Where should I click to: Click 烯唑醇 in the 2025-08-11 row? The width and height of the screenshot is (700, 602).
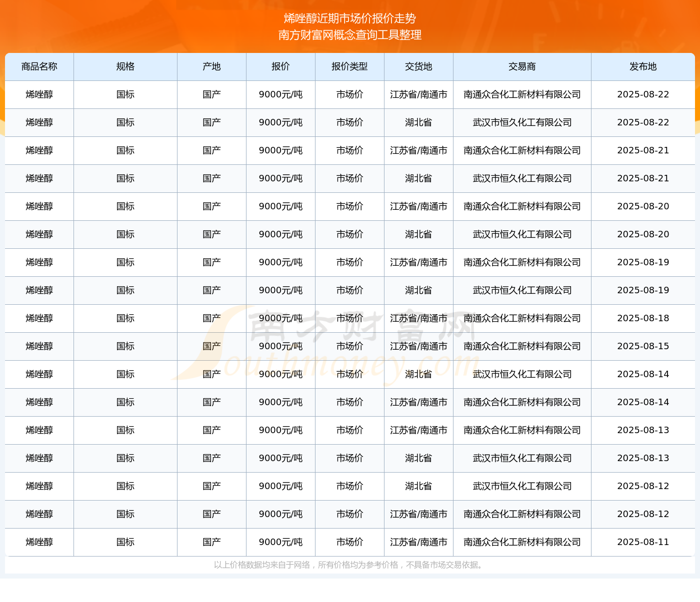pos(39,542)
